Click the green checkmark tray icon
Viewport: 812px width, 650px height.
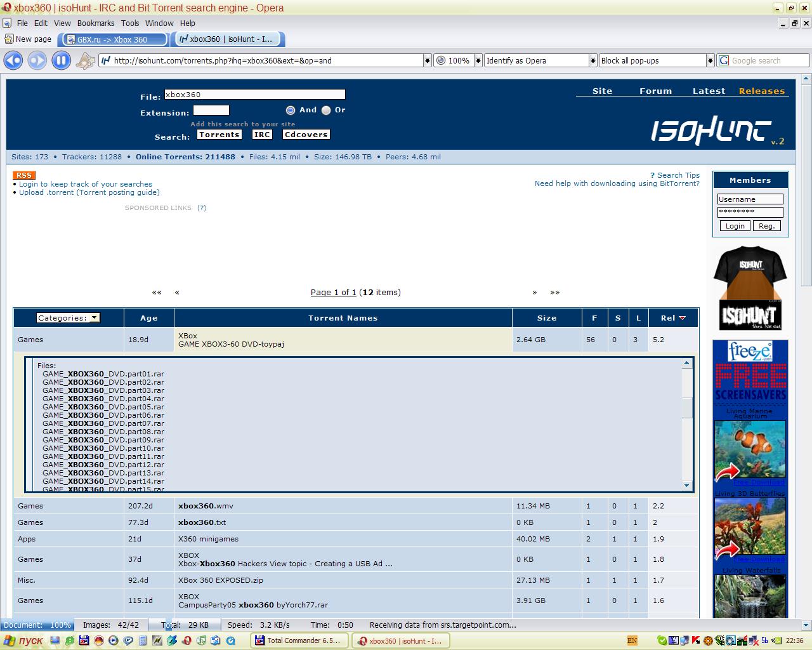tap(663, 640)
